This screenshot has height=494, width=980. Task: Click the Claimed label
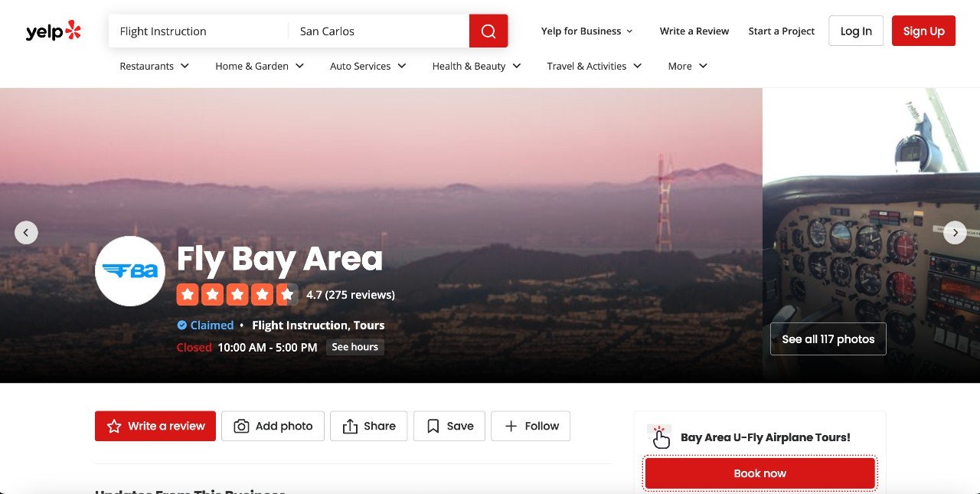tap(212, 326)
